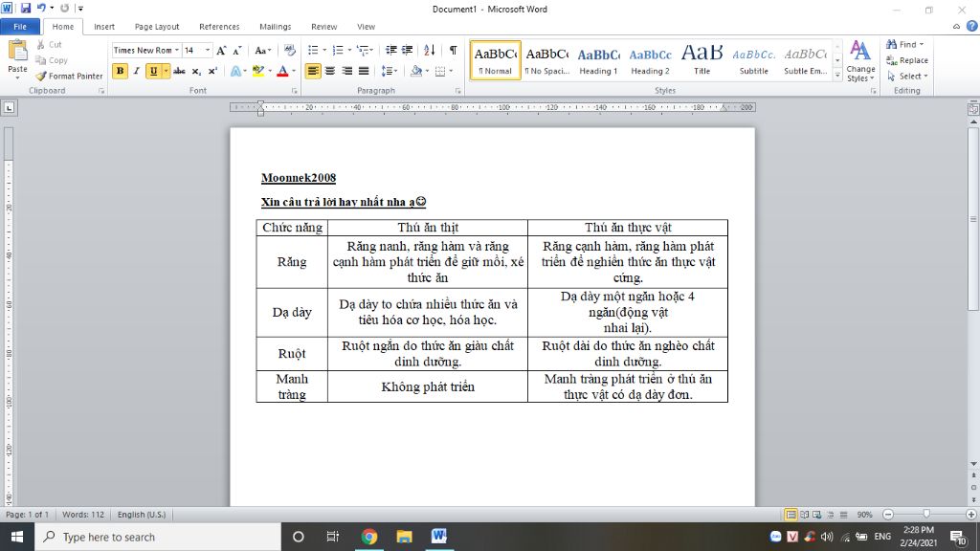Switch to the Mailings tab
Image resolution: width=980 pixels, height=551 pixels.
tap(275, 27)
